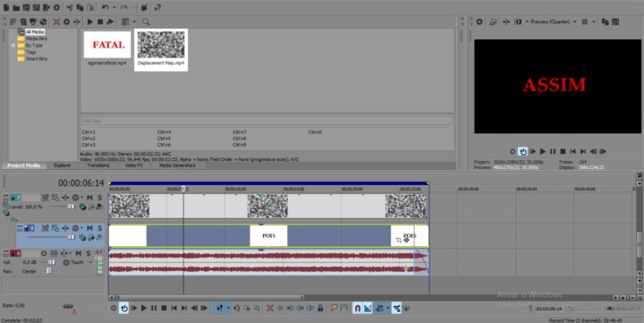Expand the By Type media bin
This screenshot has height=323, width=644.
click(x=13, y=46)
